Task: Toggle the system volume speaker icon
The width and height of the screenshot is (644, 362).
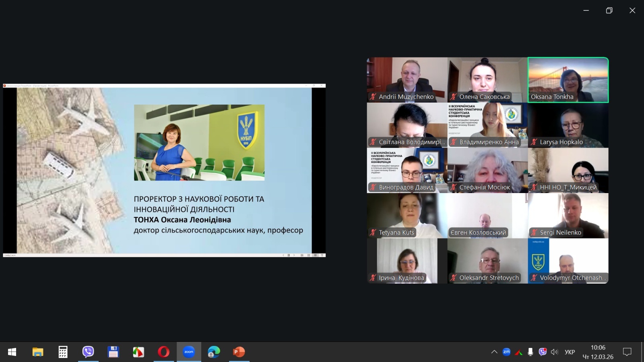Action: tap(555, 352)
